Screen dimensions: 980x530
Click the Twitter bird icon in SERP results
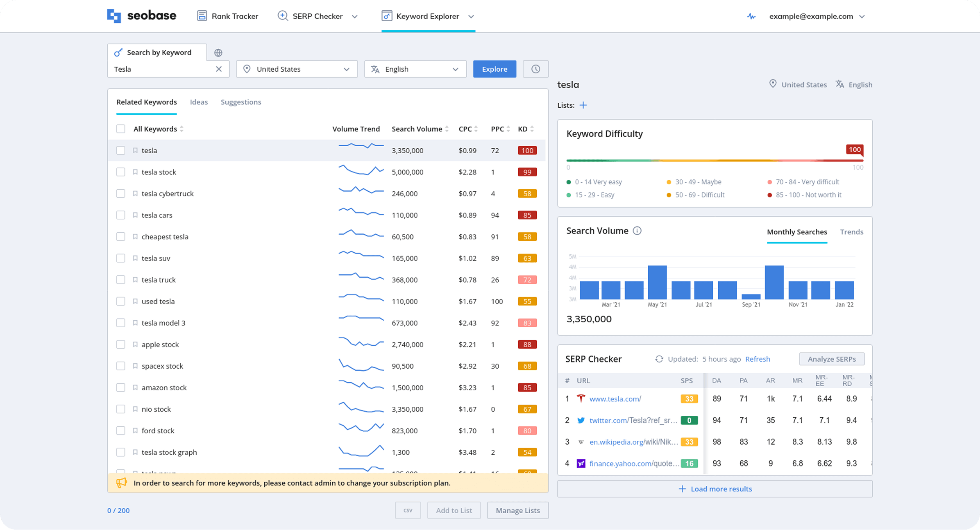click(581, 420)
